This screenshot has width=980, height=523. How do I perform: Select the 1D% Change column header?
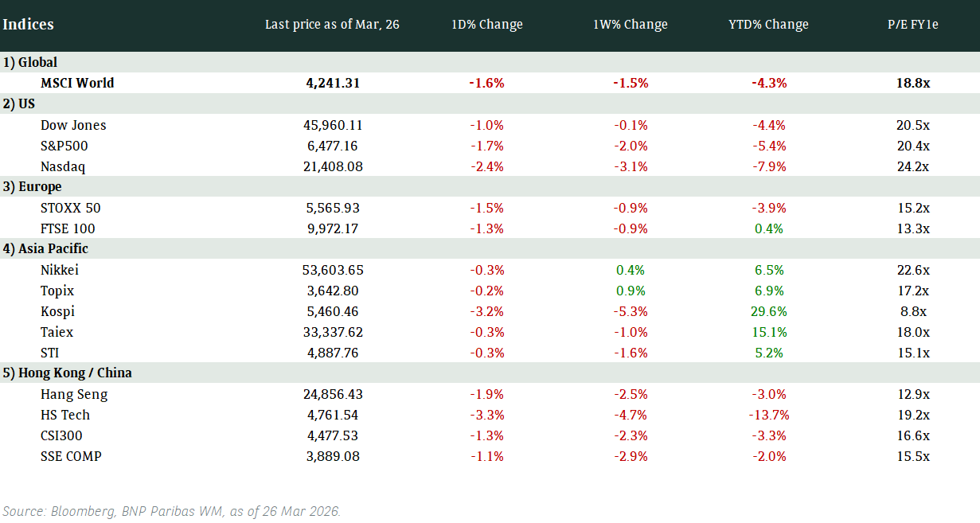pos(486,25)
